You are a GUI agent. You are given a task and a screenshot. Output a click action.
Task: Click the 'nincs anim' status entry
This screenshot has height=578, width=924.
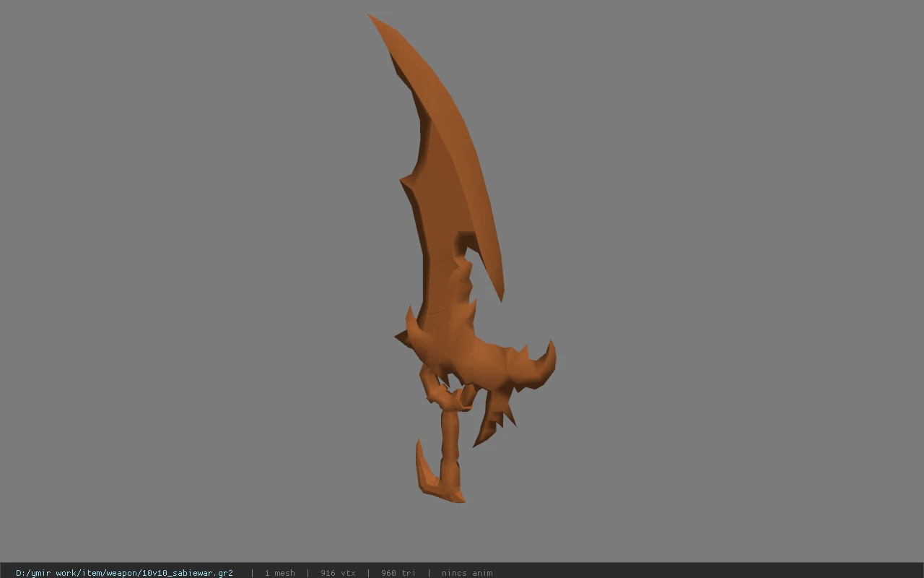pyautogui.click(x=467, y=573)
